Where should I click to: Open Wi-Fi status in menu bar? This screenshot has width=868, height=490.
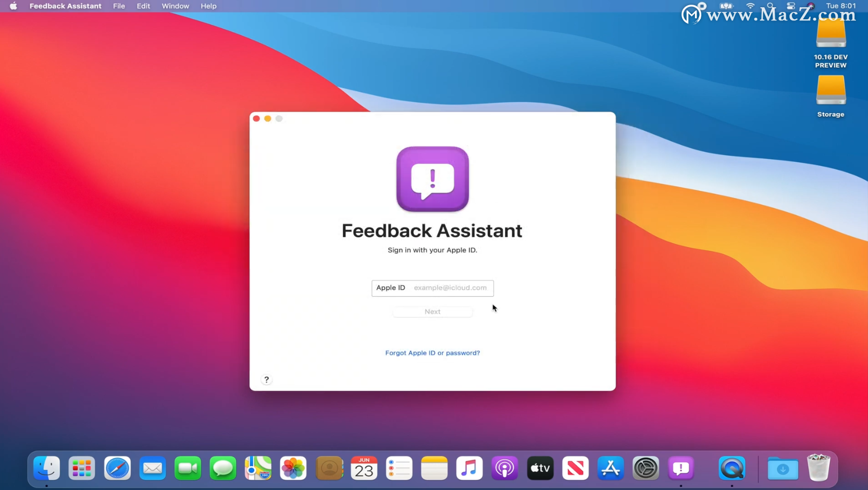pos(750,6)
